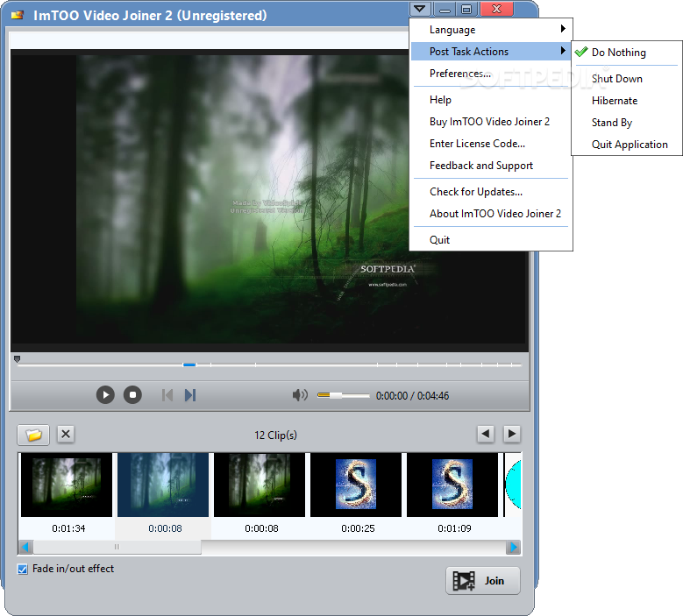
Task: Expand the Language submenu
Action: tap(491, 30)
